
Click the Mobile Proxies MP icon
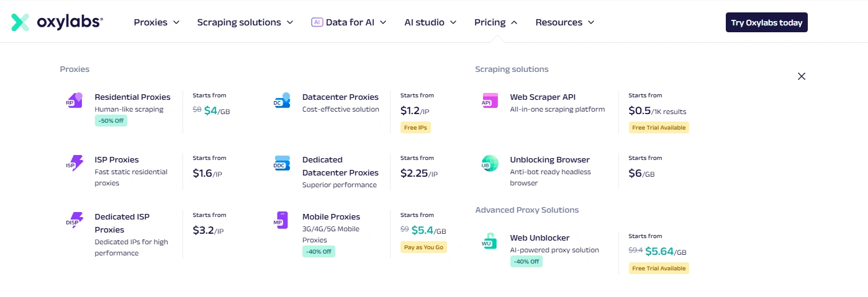(282, 220)
